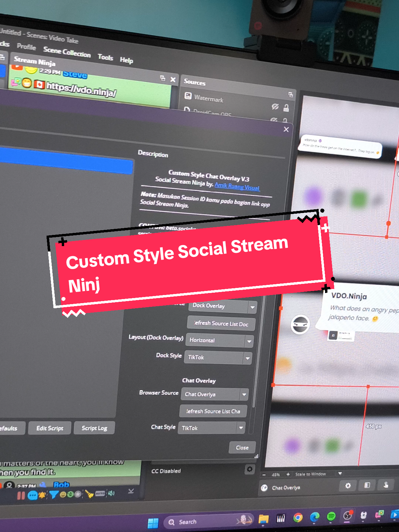399x532 pixels.
Task: Open the Profile menu
Action: point(26,47)
